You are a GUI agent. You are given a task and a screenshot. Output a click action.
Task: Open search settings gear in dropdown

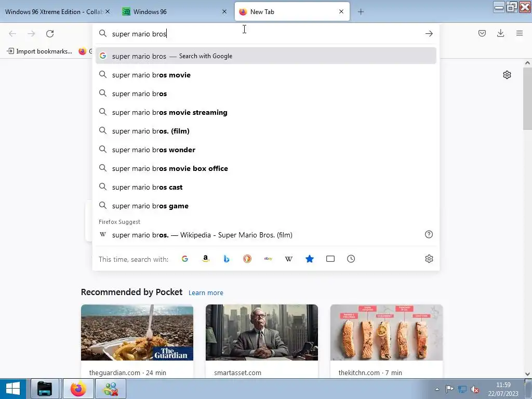[x=429, y=259]
